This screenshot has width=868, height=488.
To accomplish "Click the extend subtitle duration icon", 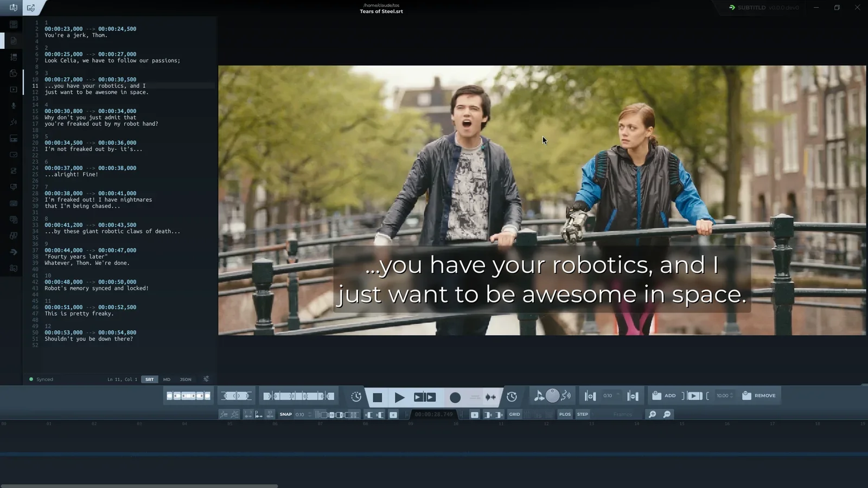I will (x=590, y=396).
